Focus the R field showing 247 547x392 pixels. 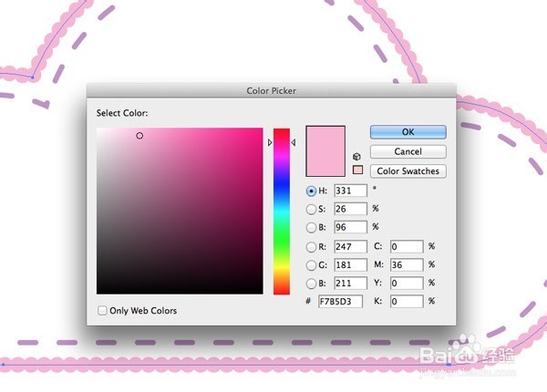coord(351,246)
